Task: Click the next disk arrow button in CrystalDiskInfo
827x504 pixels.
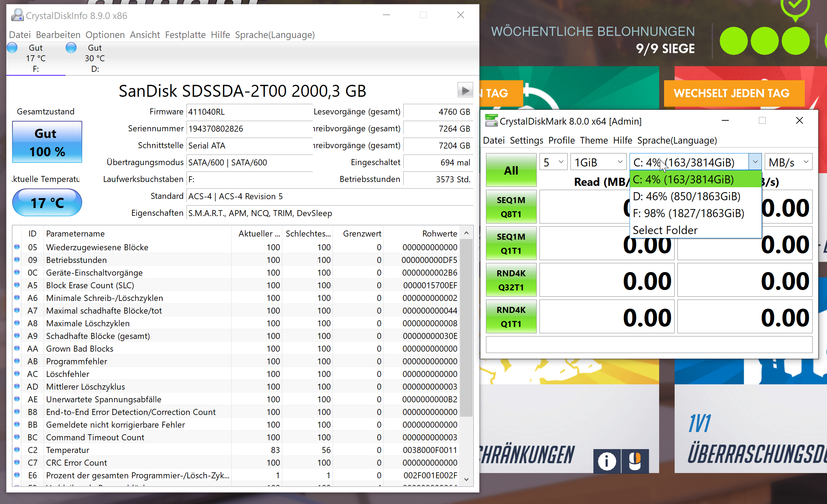Action: [x=465, y=90]
